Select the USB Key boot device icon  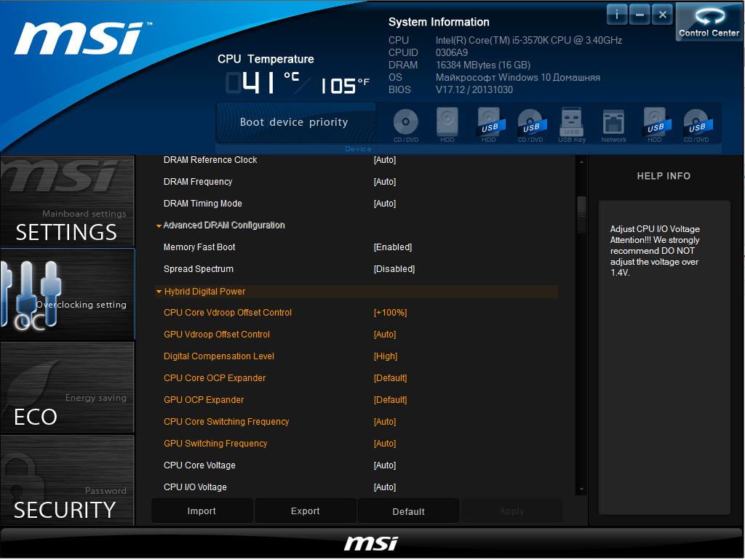click(x=572, y=125)
